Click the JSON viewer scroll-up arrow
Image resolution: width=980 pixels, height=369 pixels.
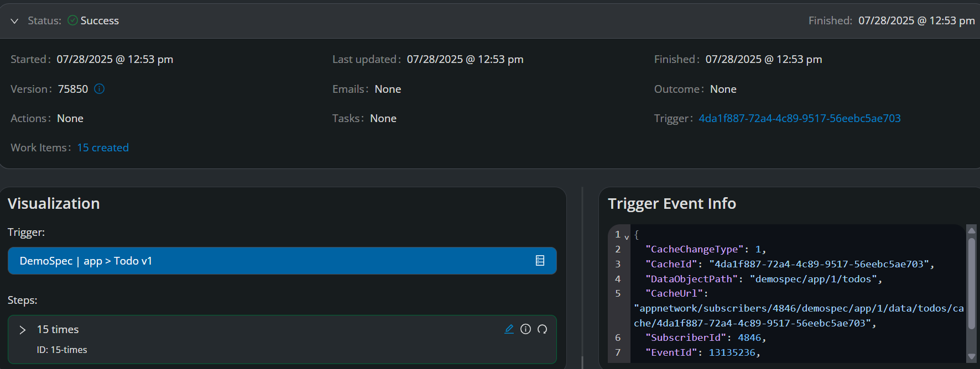pyautogui.click(x=971, y=229)
